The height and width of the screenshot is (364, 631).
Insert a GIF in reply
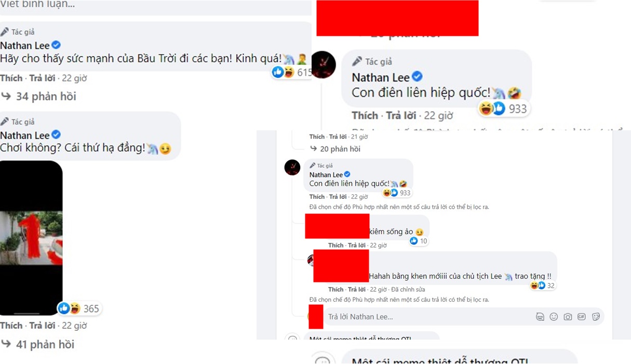[x=582, y=317]
